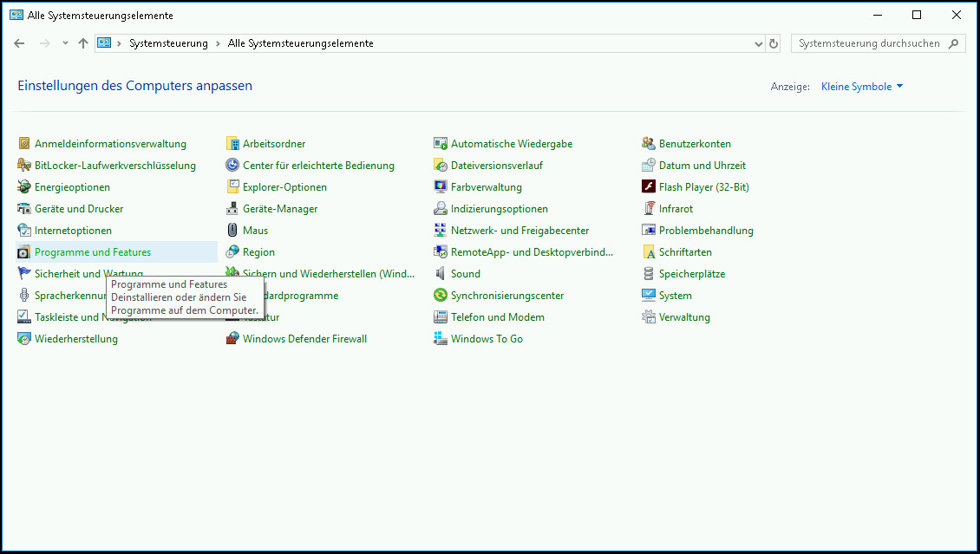
Task: Click the Synchronisierungscenter green icon
Action: coord(441,296)
